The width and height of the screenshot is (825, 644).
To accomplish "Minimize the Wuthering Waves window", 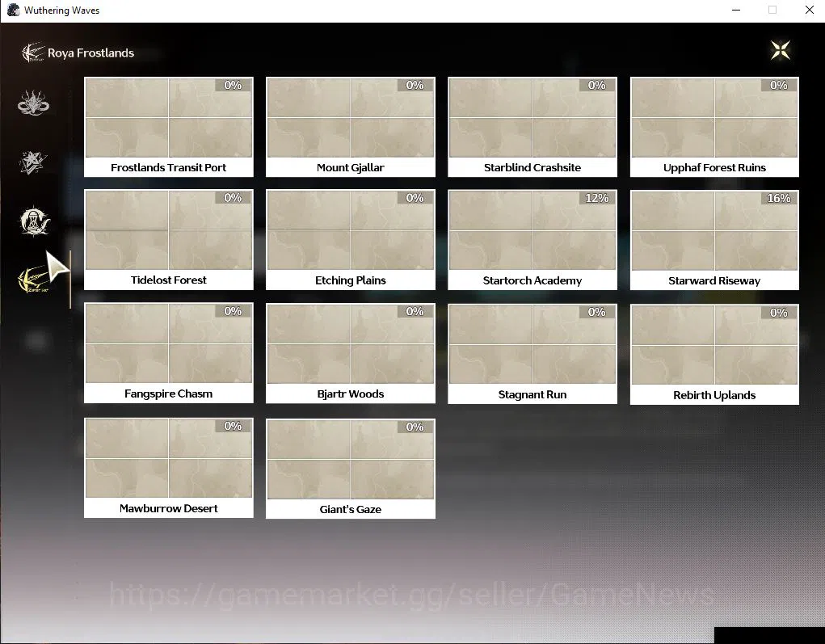I will pyautogui.click(x=736, y=10).
